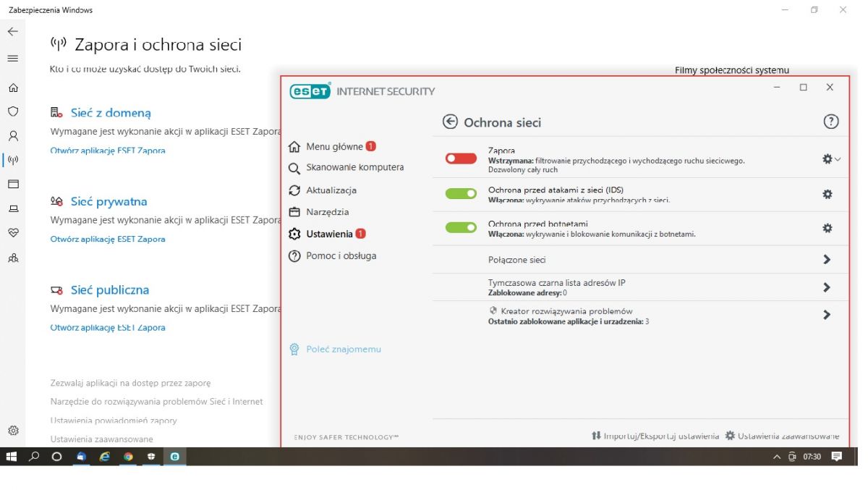Open Family options icon in sidebar
Viewport: 868px width, 490px height.
click(x=13, y=258)
